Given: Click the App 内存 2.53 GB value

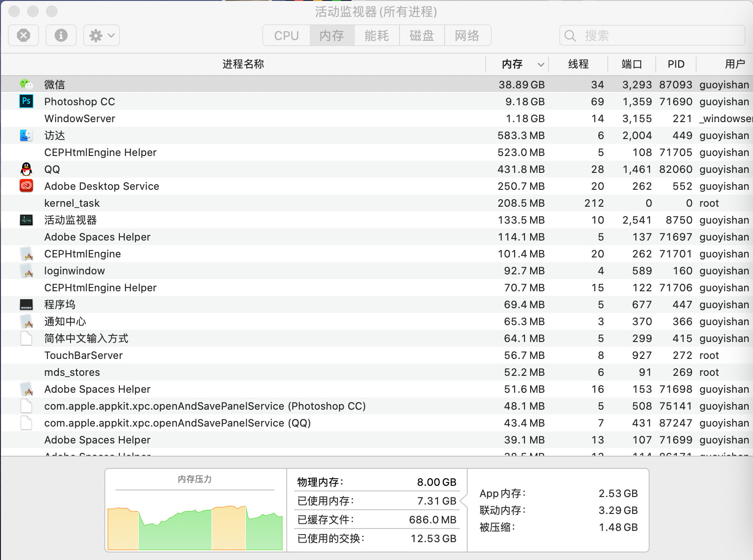Looking at the screenshot, I should [x=618, y=493].
